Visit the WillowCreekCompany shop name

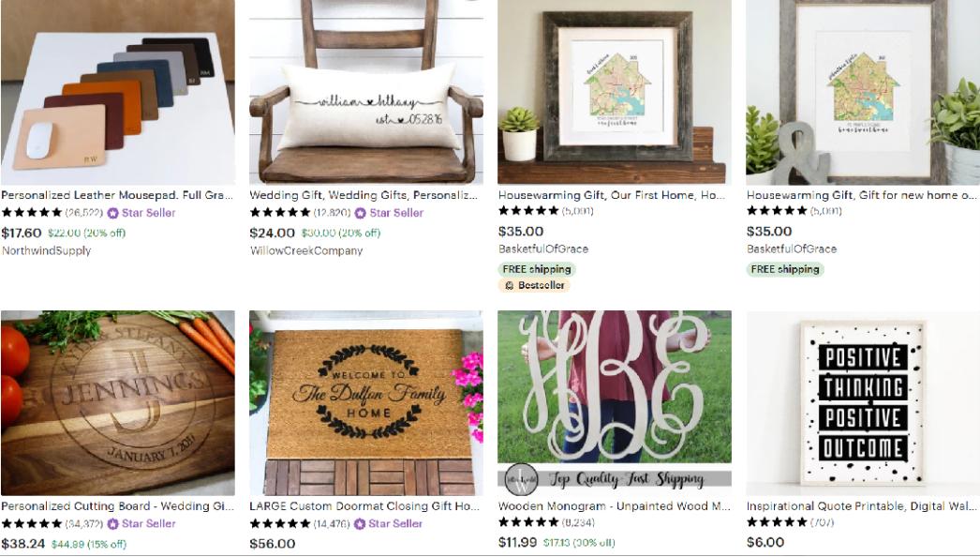(306, 251)
